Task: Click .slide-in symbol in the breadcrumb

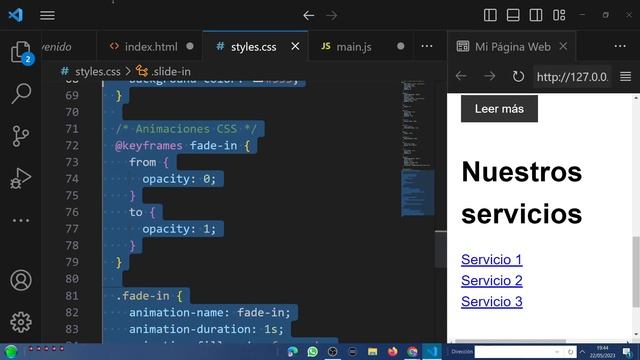Action: coord(171,71)
